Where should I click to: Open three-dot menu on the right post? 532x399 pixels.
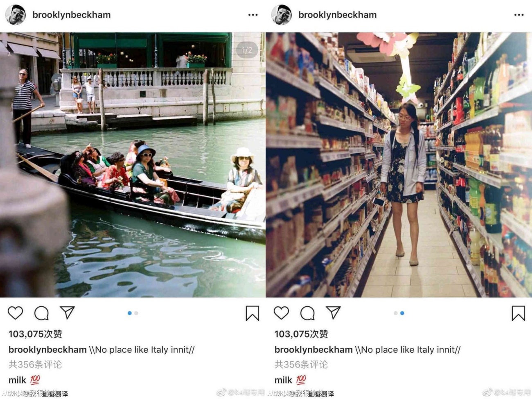(519, 15)
